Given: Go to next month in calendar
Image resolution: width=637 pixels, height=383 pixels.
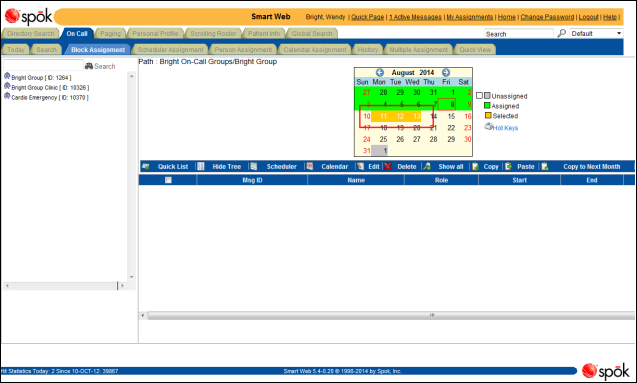Looking at the screenshot, I should [446, 72].
